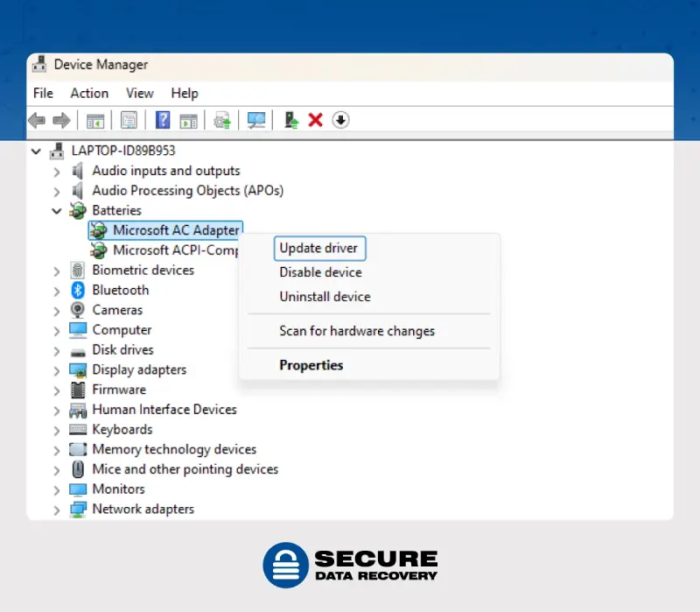700x612 pixels.
Task: Open the Action menu
Action: (89, 93)
